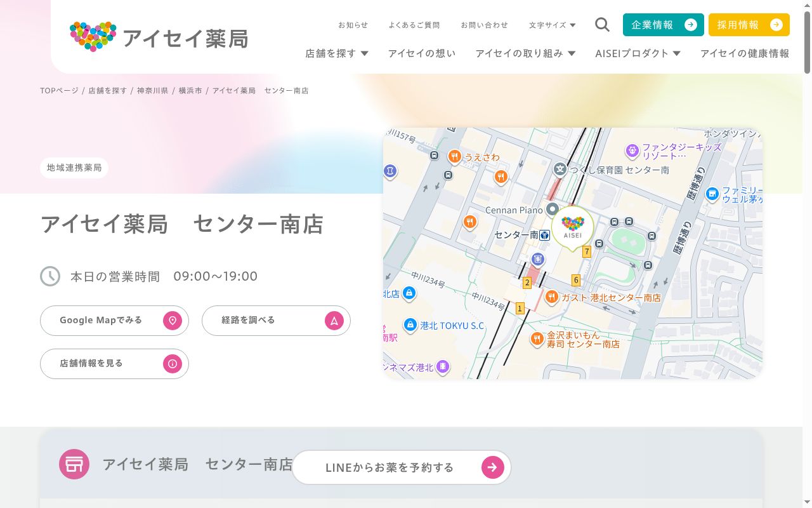
Task: Open the よくあるご質問 FAQ link
Action: pos(414,25)
